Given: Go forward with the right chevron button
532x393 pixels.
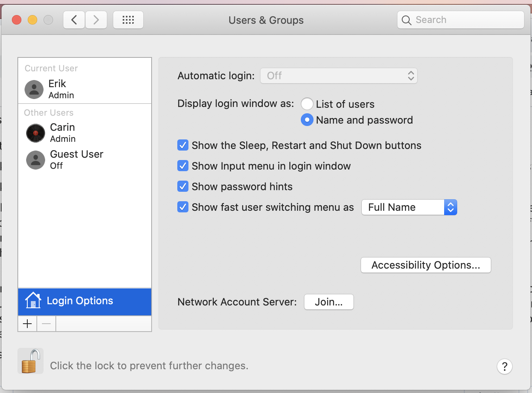Looking at the screenshot, I should coord(96,20).
